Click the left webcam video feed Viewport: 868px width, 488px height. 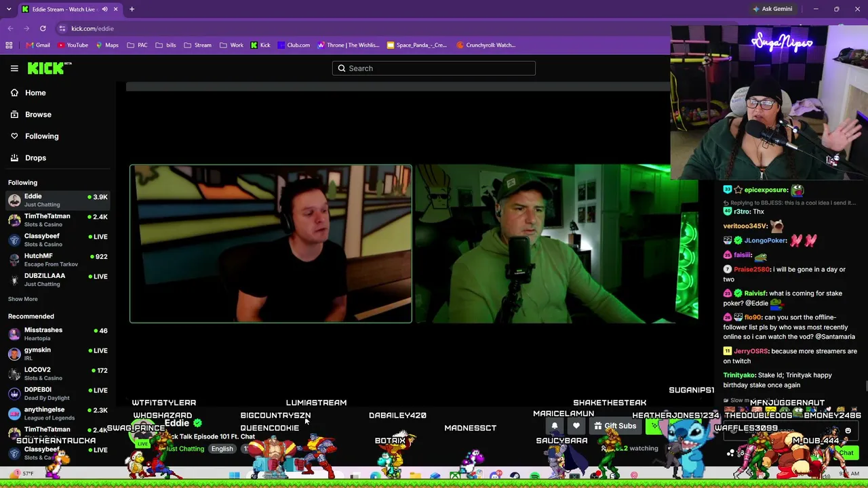271,244
